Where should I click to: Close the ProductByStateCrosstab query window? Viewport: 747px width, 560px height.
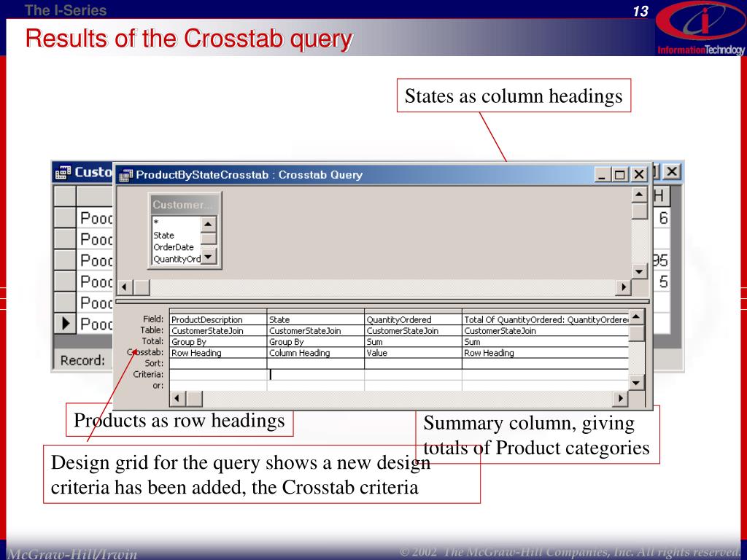point(639,175)
